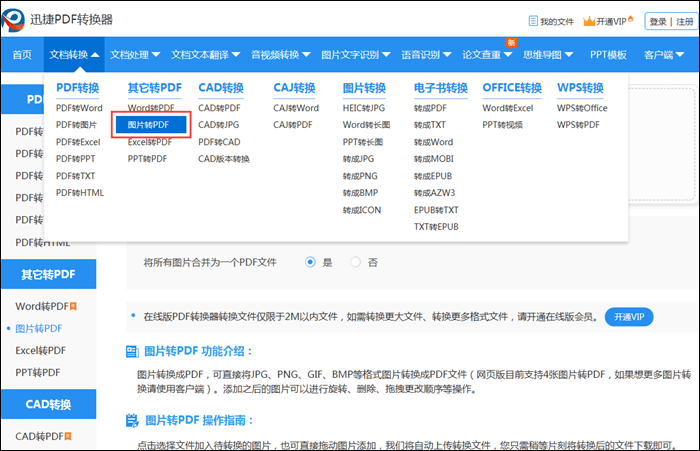The image size is (700, 451).
Task: Choose 转成MOBI in 电子书转换 column
Action: (433, 159)
